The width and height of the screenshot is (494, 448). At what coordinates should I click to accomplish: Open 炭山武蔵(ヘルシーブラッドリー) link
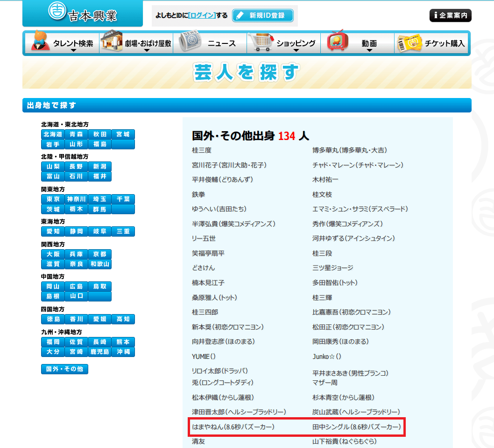(x=356, y=412)
